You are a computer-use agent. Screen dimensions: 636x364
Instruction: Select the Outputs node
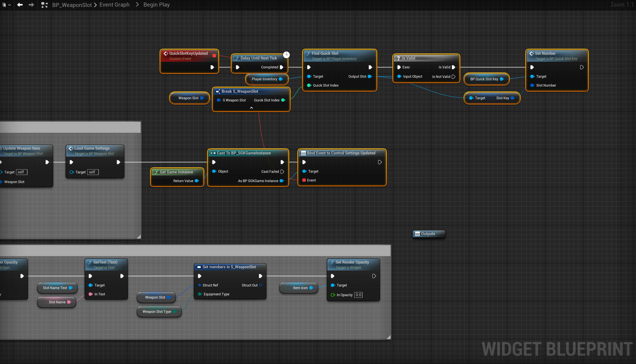(428, 234)
